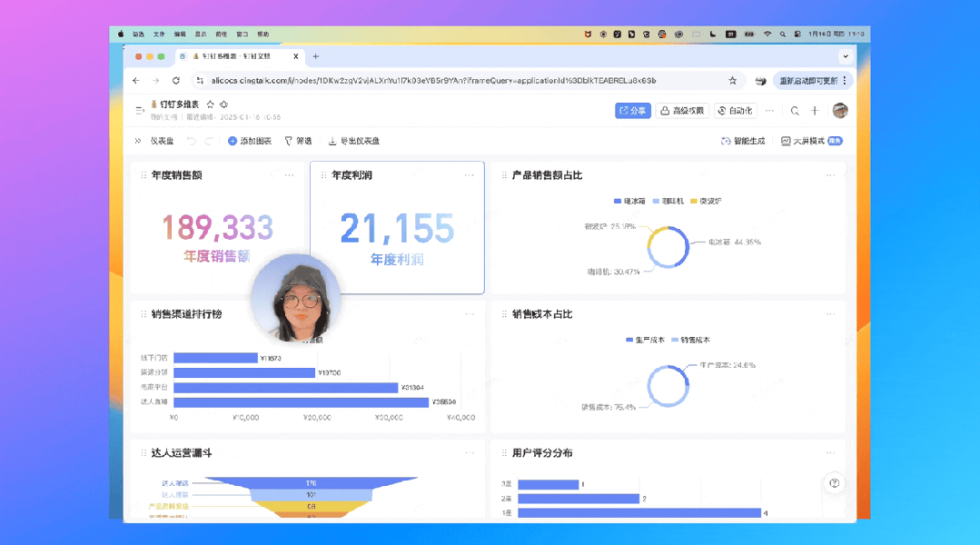Image resolution: width=980 pixels, height=545 pixels.
Task: Click the blue 分享 share button
Action: 633,111
